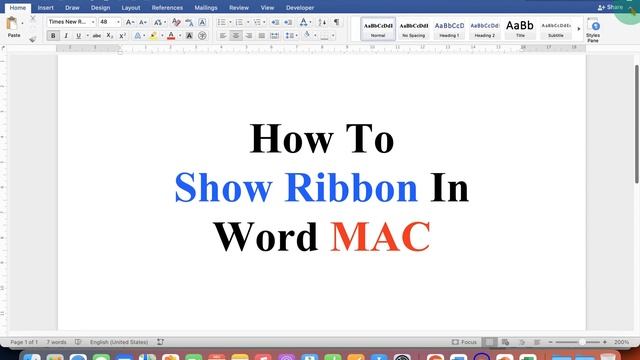Open the Times New Roman font dropdown
Viewport: 640px width, 360px height.
point(93,22)
